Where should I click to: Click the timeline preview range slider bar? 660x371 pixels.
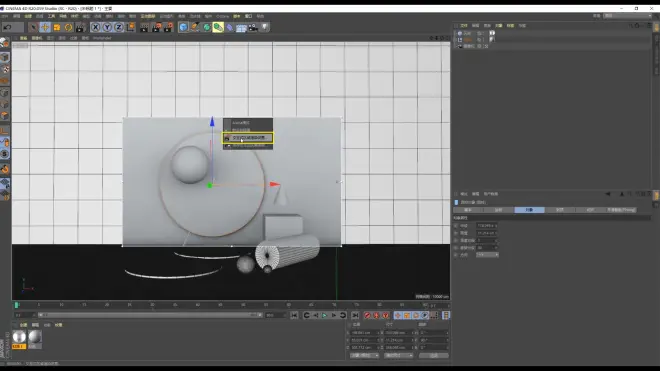(151, 315)
